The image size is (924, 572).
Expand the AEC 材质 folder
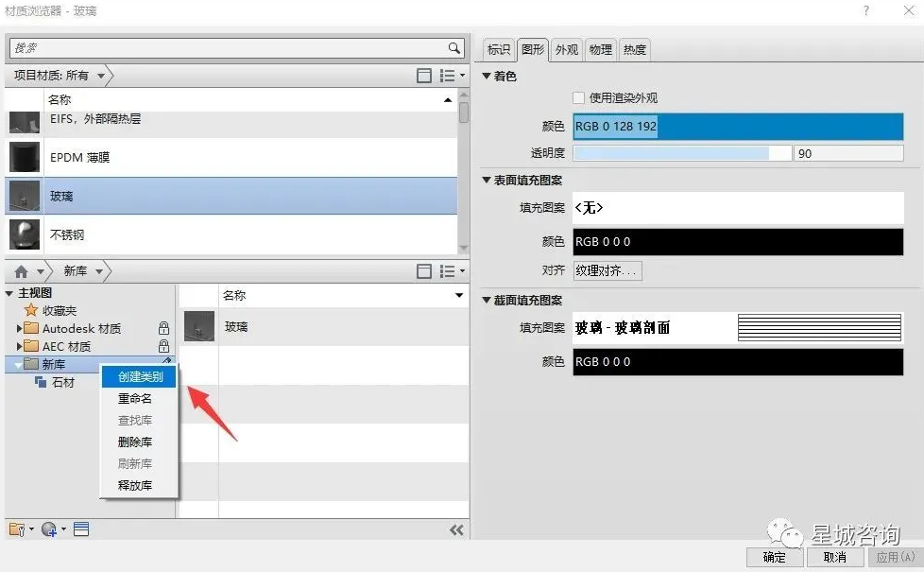point(20,346)
